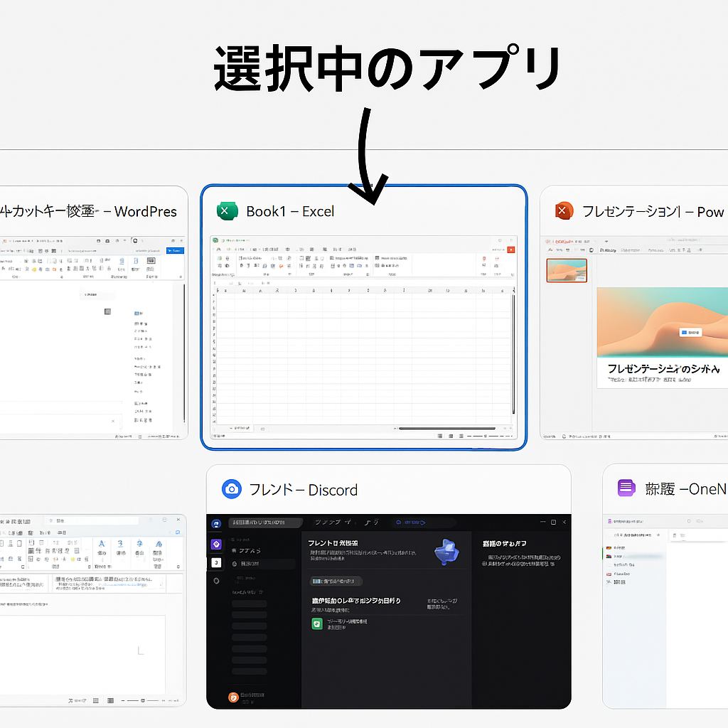Click the blue Discord window icon
This screenshot has width=728, height=728.
pos(231,489)
